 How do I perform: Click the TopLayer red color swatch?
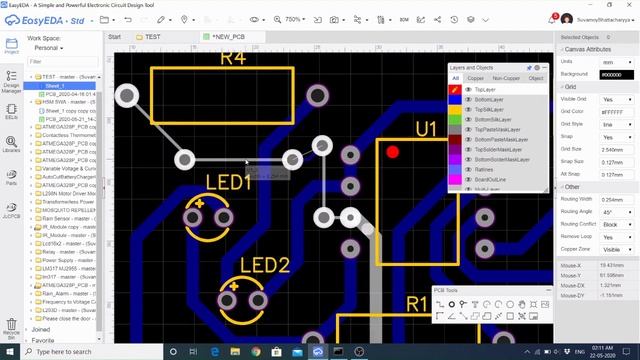(455, 89)
